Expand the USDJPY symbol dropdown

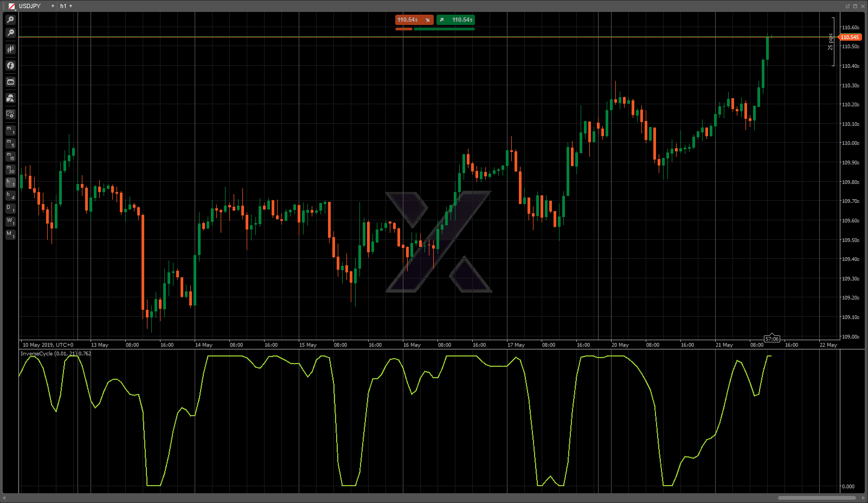coord(53,6)
